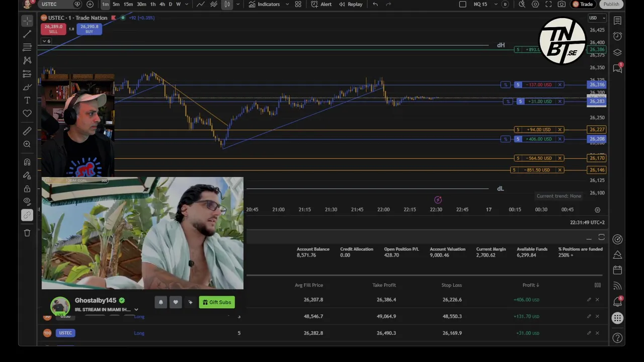Open the object tree layers icon
Image resolution: width=644 pixels, height=362 pixels.
(x=617, y=52)
